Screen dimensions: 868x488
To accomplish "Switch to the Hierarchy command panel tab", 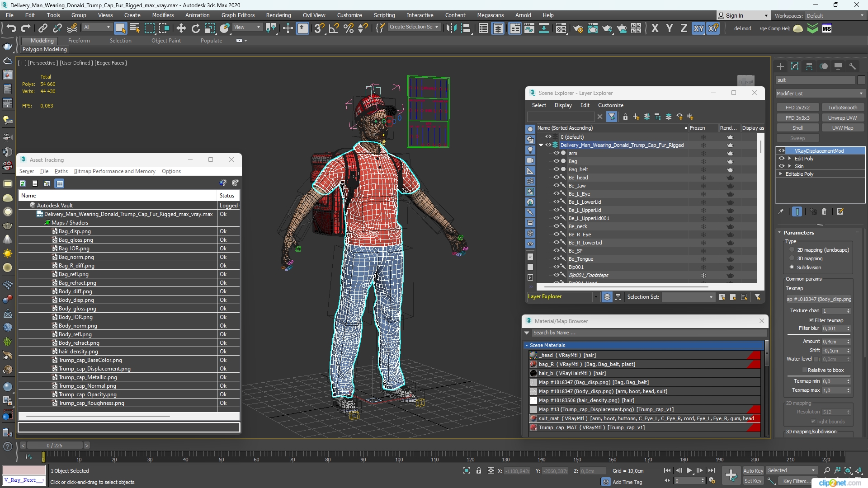I will (809, 66).
